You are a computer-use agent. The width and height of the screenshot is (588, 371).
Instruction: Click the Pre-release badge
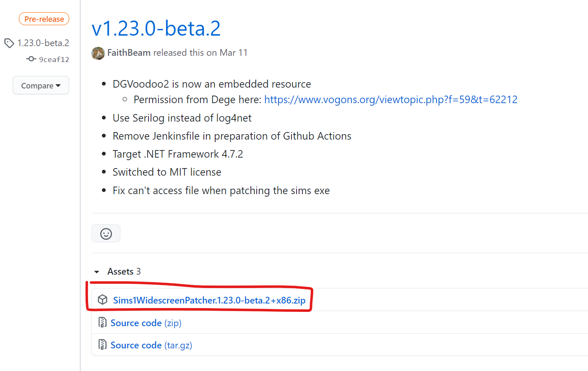click(x=44, y=19)
